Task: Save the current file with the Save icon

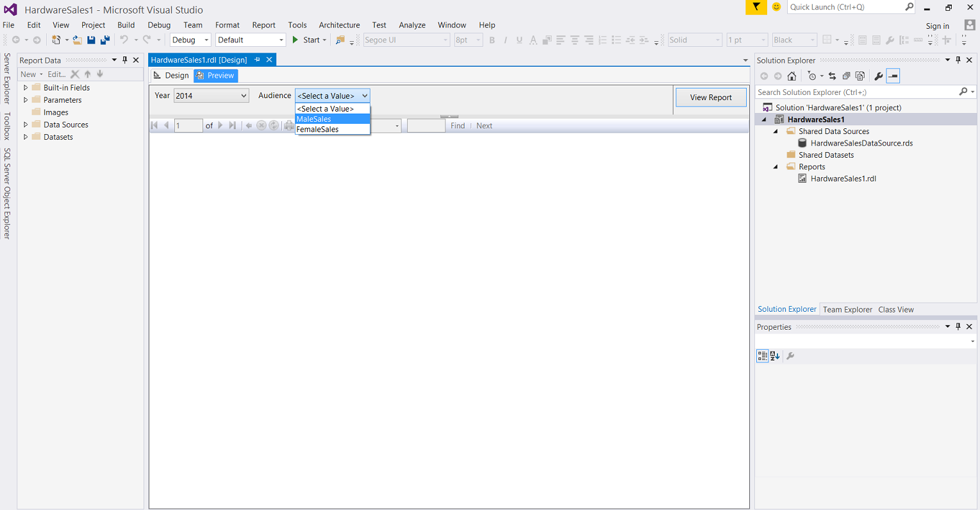Action: [x=91, y=40]
